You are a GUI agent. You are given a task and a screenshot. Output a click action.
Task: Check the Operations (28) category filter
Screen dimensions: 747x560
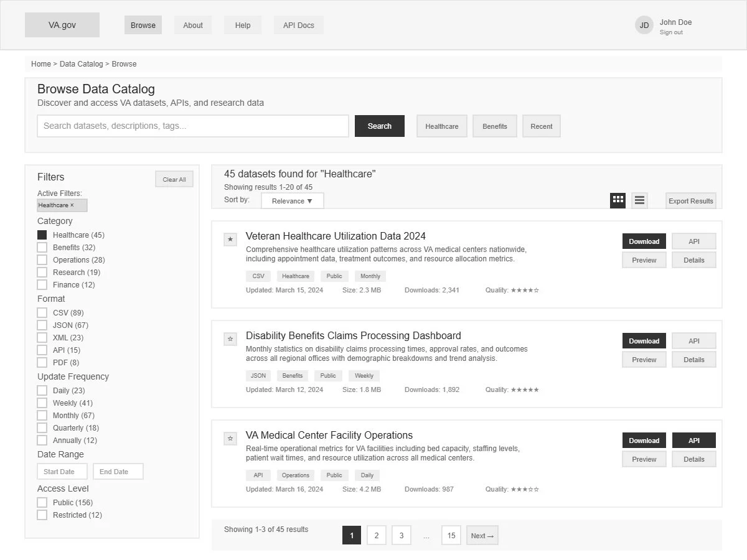click(x=42, y=260)
